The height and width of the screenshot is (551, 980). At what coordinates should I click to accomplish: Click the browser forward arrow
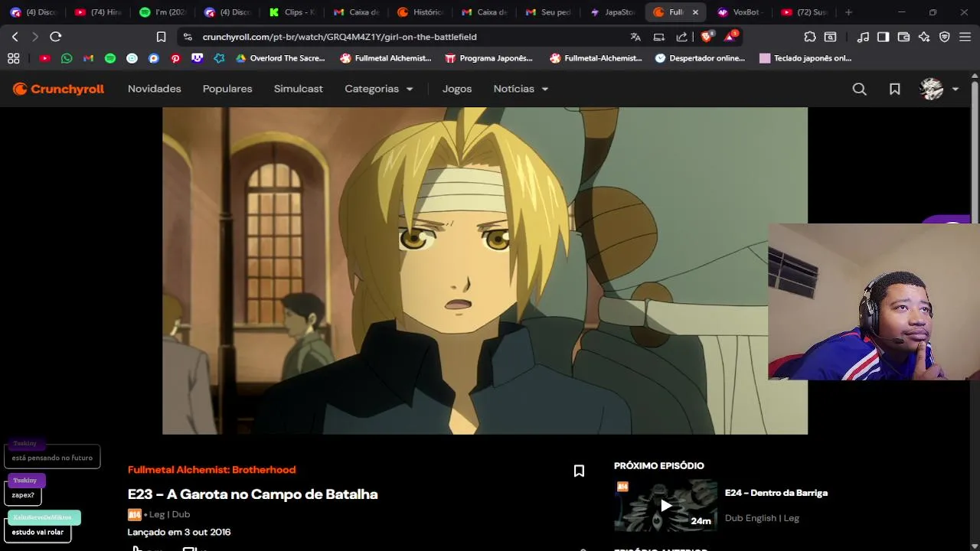[x=34, y=37]
